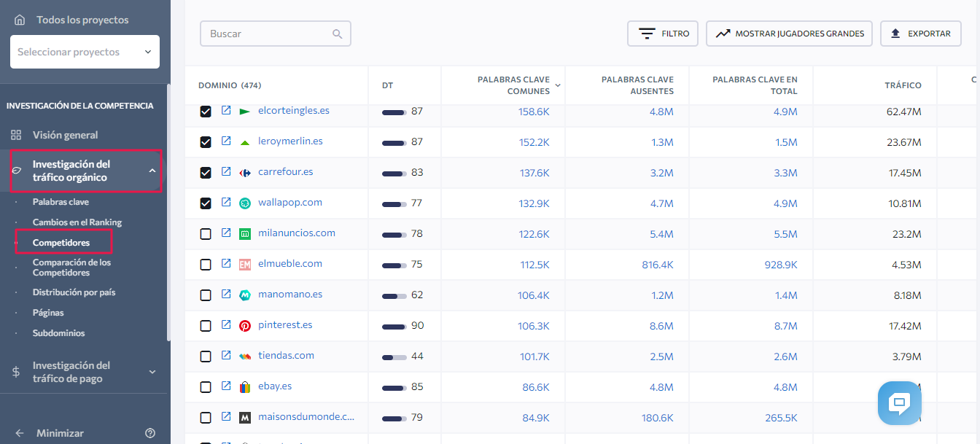Viewport: 980px width, 444px height.
Task: Click the ebay.es favicon
Action: 245,387
